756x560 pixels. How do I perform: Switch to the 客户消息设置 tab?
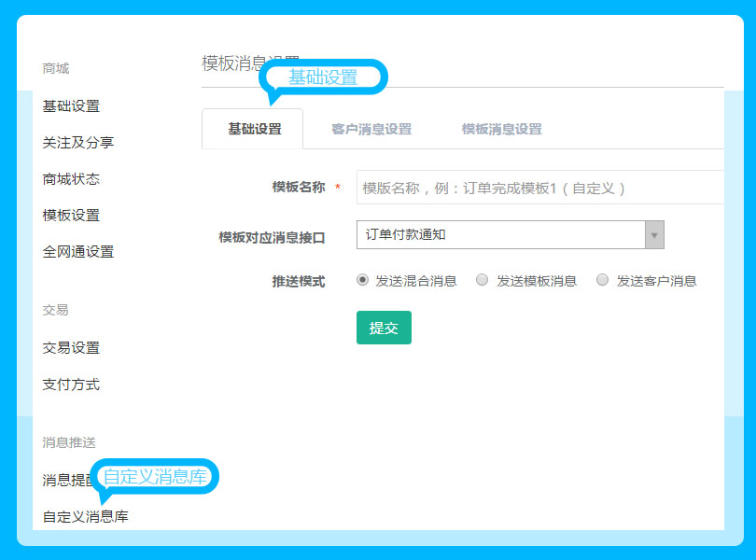point(371,130)
